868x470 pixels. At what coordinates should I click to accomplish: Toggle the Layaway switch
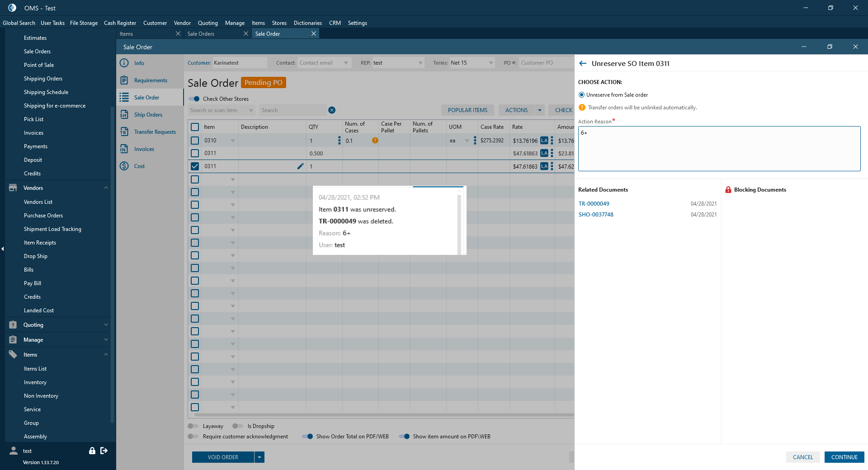(193, 426)
